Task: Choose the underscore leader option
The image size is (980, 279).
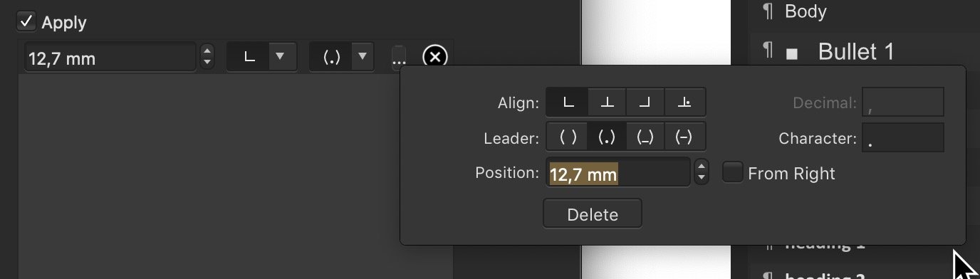Action: coord(645,137)
